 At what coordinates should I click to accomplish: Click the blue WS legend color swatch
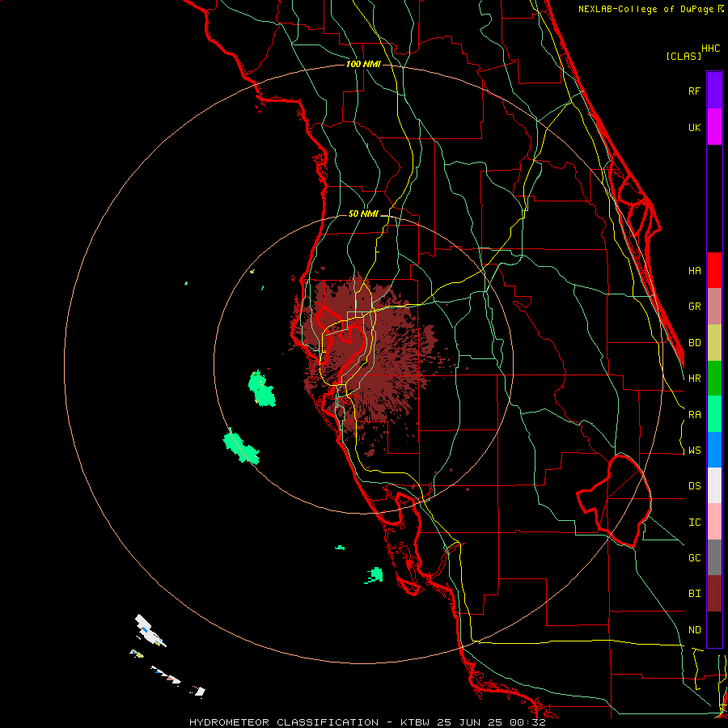click(714, 450)
